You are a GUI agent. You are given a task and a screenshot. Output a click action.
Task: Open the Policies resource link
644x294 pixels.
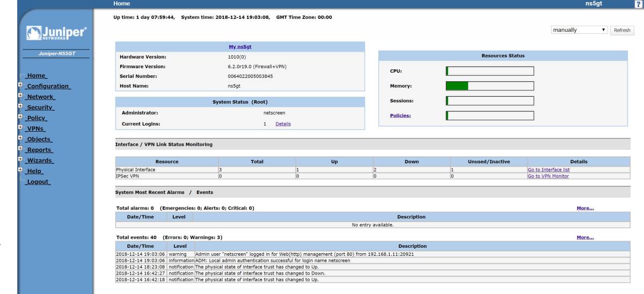coord(400,115)
